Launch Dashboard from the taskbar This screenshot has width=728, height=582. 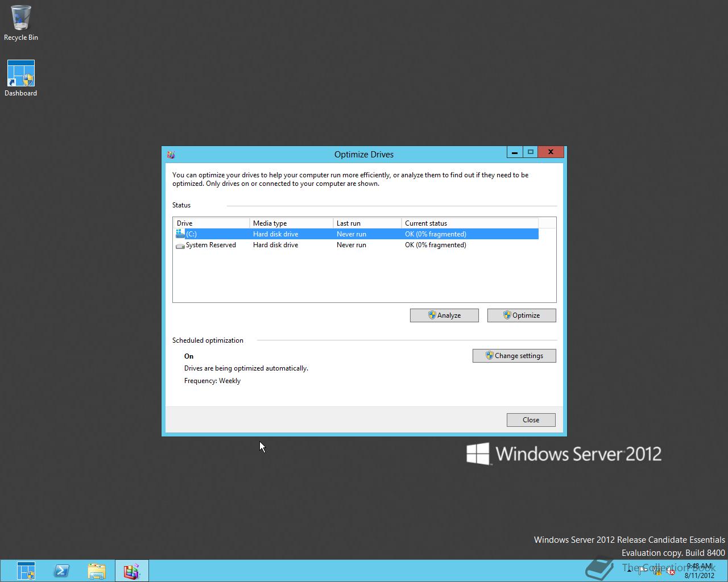(26, 571)
